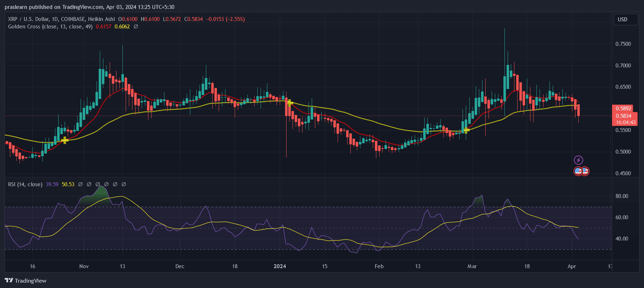Click the right US flag economic event icon
The width and height of the screenshot is (644, 288).
pos(585,171)
